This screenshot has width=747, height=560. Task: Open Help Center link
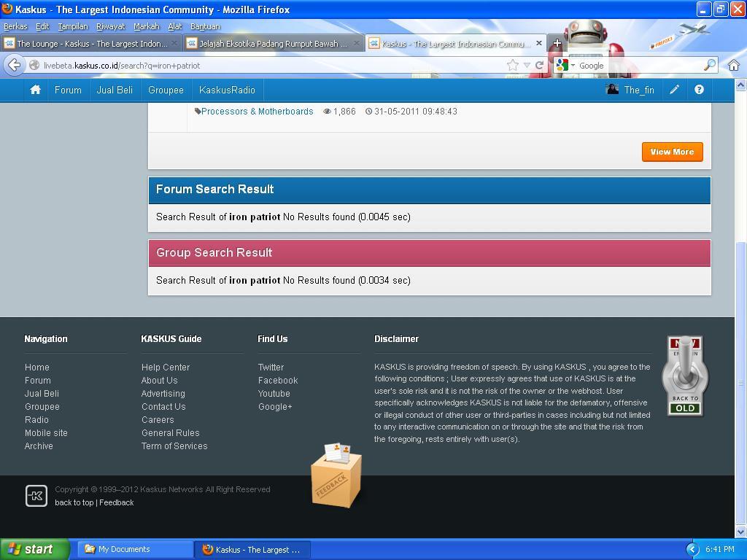click(166, 367)
